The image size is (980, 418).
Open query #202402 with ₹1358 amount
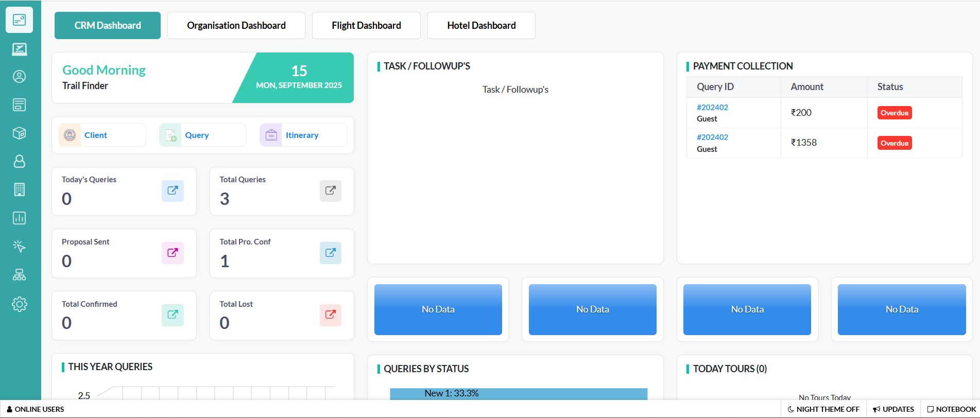coord(712,137)
